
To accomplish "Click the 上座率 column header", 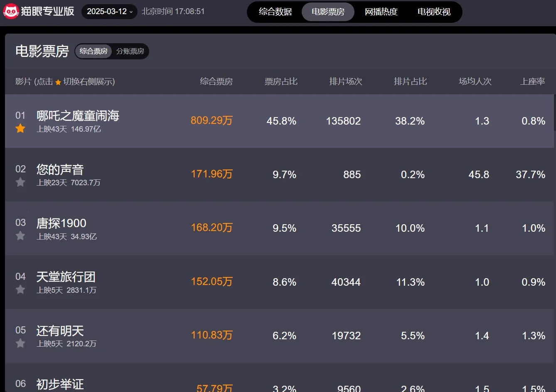I will pyautogui.click(x=532, y=81).
